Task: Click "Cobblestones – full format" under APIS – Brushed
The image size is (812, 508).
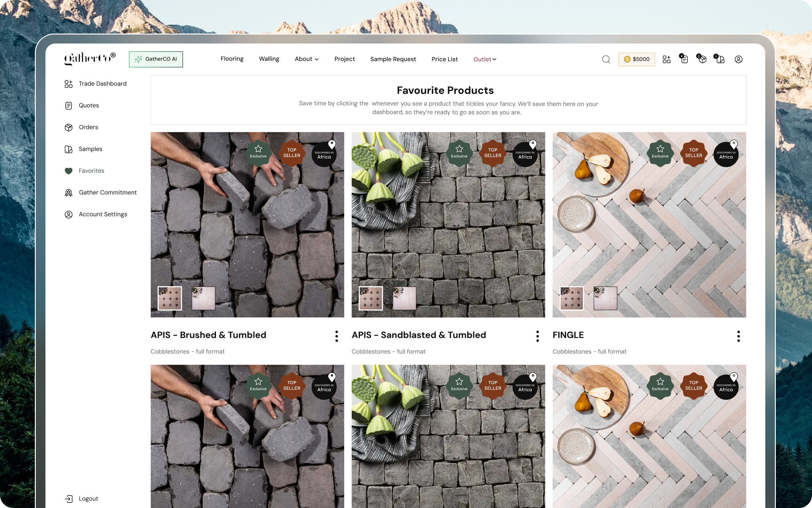Action: coord(188,351)
